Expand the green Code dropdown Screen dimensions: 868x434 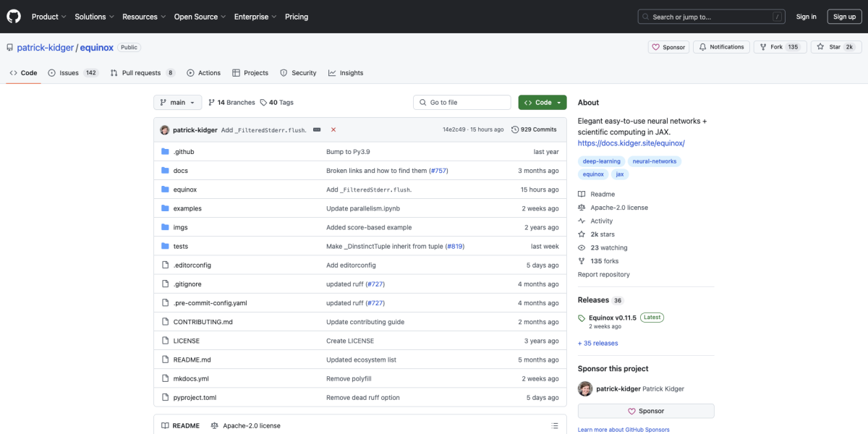pos(542,103)
